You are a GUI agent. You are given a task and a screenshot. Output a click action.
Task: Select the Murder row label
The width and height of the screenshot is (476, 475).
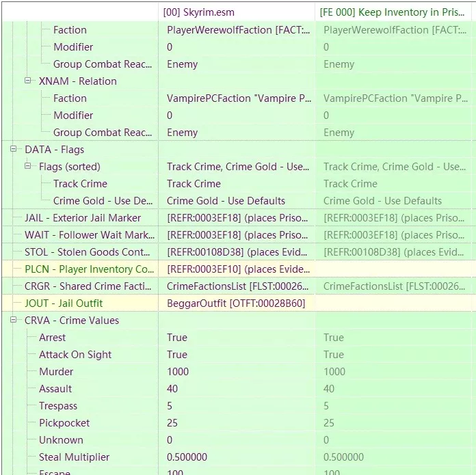pos(56,372)
